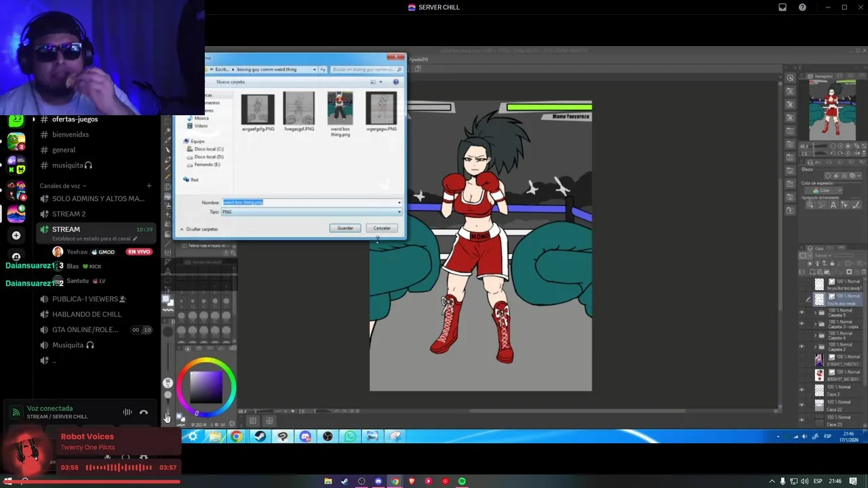The height and width of the screenshot is (488, 868).
Task: Open the Windows tray overflow chevron
Action: tap(771, 481)
